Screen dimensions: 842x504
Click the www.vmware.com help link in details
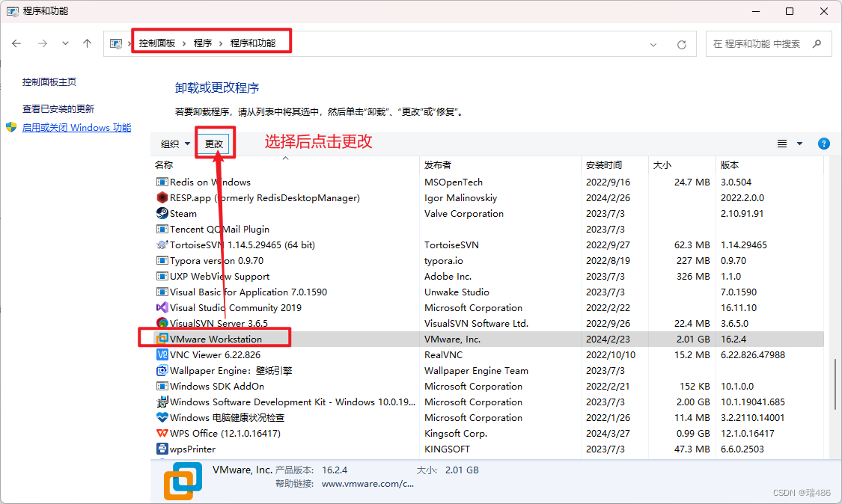(x=367, y=484)
